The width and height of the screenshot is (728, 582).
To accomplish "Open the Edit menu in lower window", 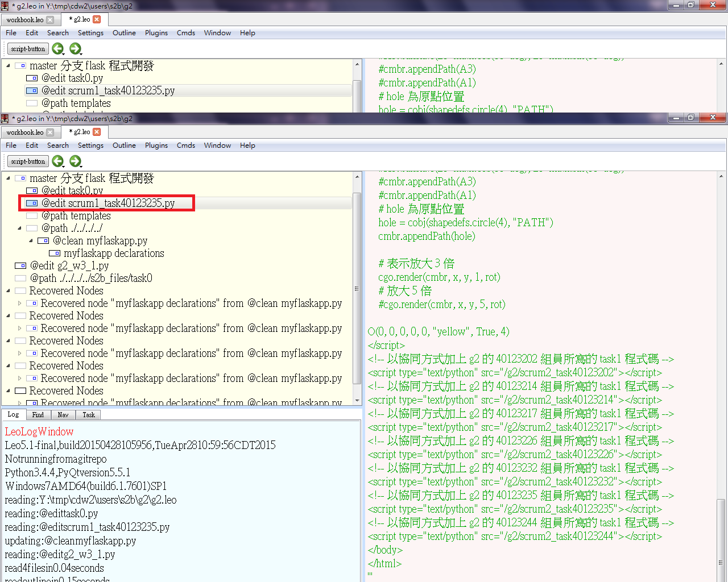I will click(32, 145).
